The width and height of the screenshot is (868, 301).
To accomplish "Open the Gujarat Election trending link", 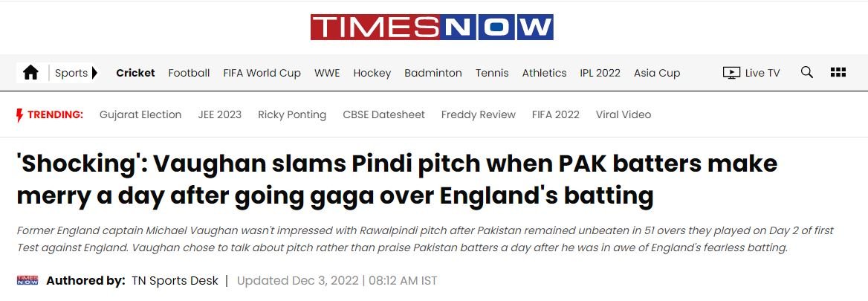I will tap(140, 114).
